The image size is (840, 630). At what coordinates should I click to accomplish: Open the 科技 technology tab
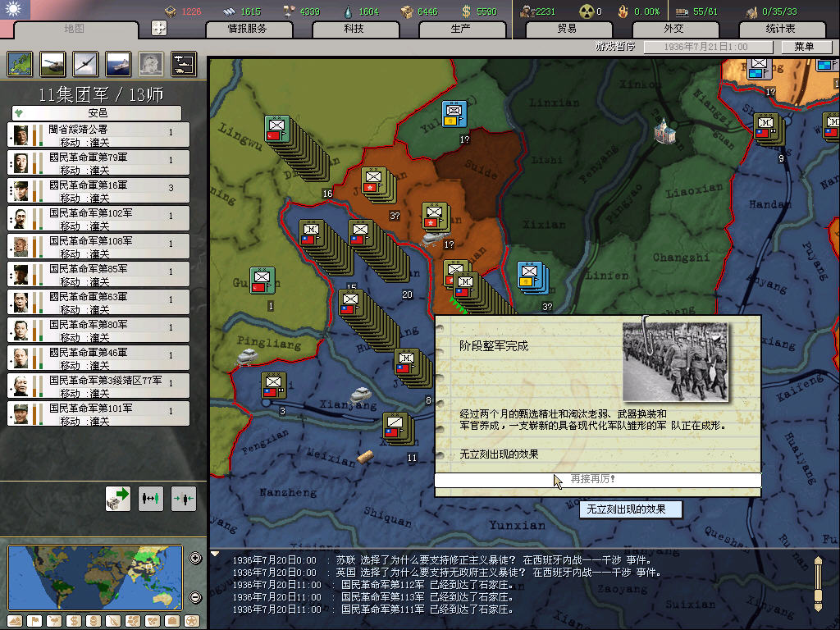[354, 29]
